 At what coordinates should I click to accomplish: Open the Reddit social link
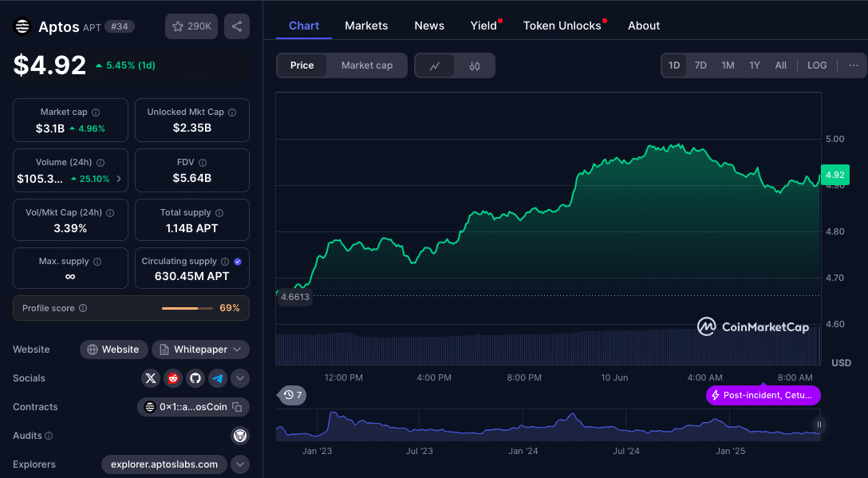click(x=173, y=378)
